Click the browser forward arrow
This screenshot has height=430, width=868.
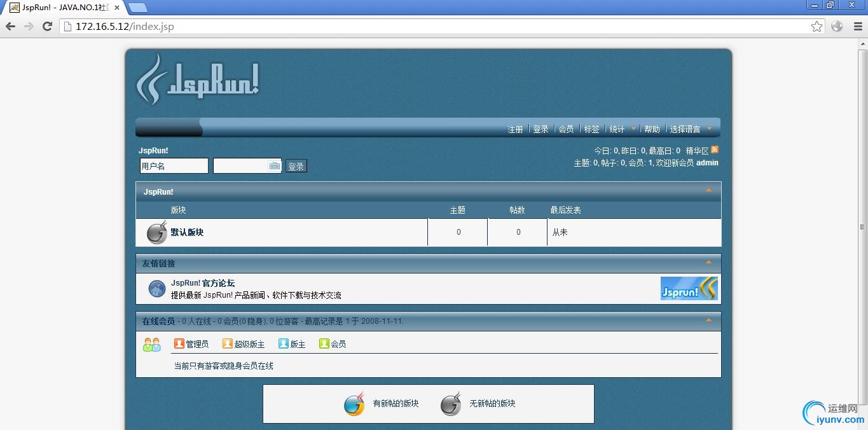click(x=29, y=26)
